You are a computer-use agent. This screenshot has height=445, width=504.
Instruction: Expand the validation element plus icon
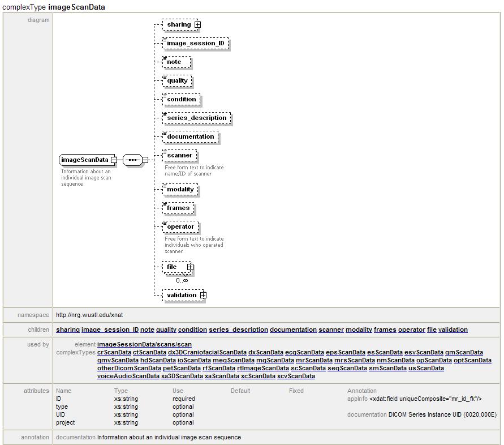tap(203, 296)
